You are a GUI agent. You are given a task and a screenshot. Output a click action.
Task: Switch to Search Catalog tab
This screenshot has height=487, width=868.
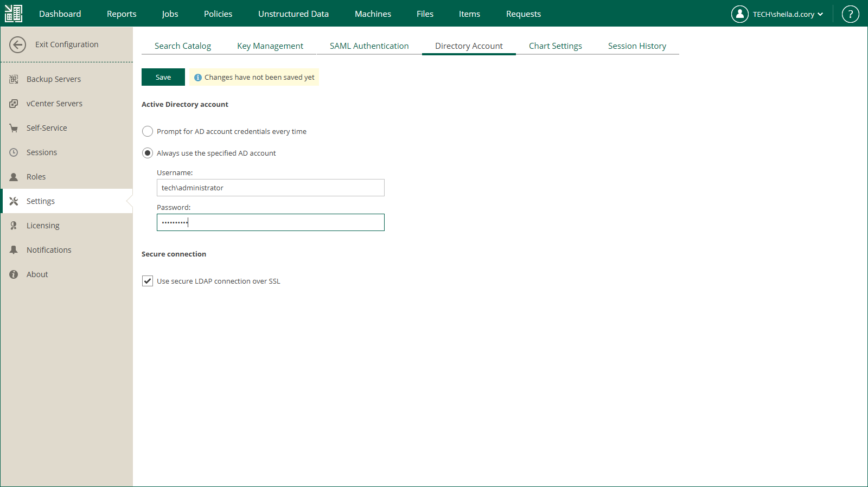[x=183, y=46]
